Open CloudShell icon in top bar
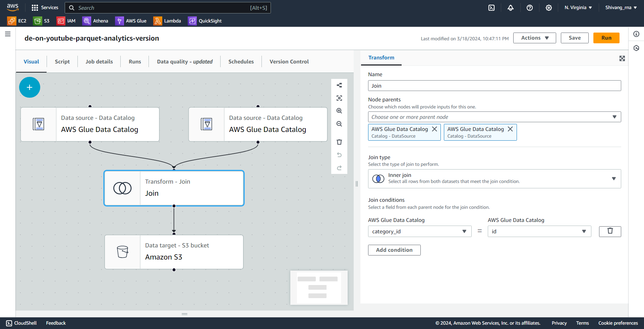Image resolution: width=644 pixels, height=329 pixels. (491, 8)
